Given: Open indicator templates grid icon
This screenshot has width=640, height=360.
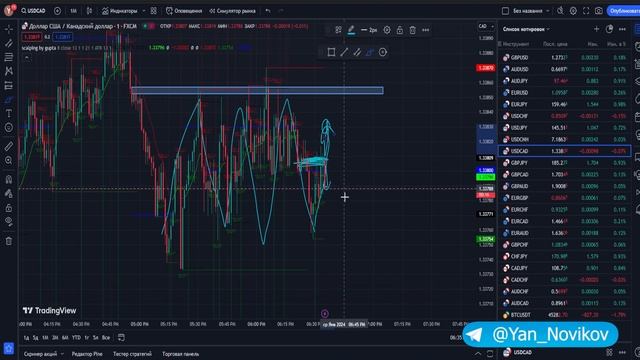Looking at the screenshot, I should click(x=153, y=11).
